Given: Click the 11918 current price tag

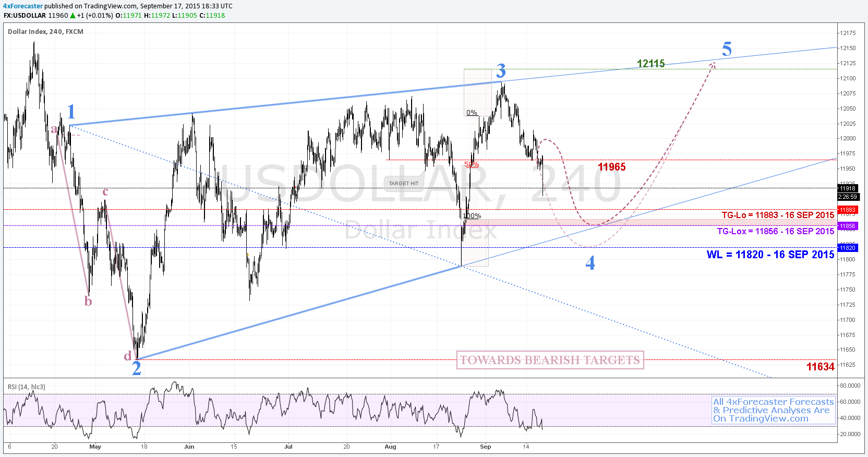Looking at the screenshot, I should [848, 188].
